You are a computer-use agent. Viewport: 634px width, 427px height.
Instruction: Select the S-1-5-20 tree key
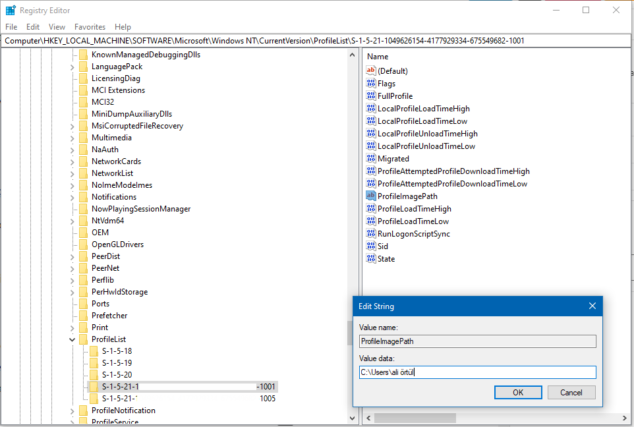[x=118, y=375]
